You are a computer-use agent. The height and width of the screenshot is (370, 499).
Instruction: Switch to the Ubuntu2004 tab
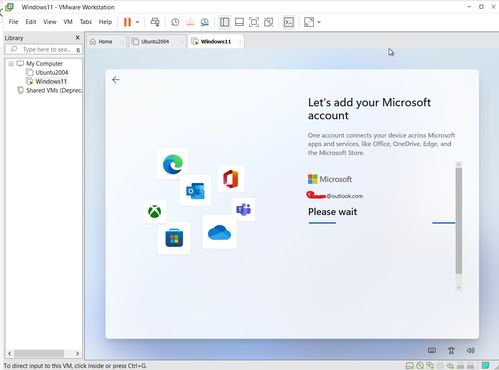pos(155,41)
